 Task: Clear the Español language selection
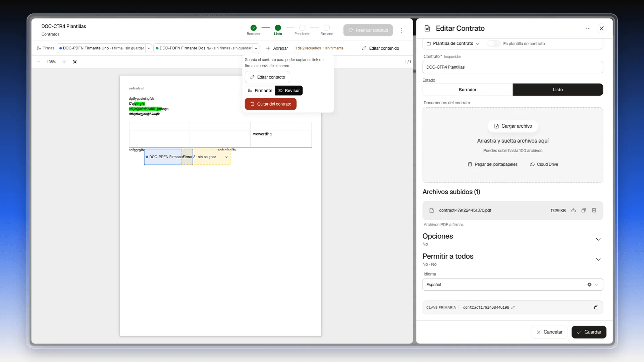(x=589, y=285)
